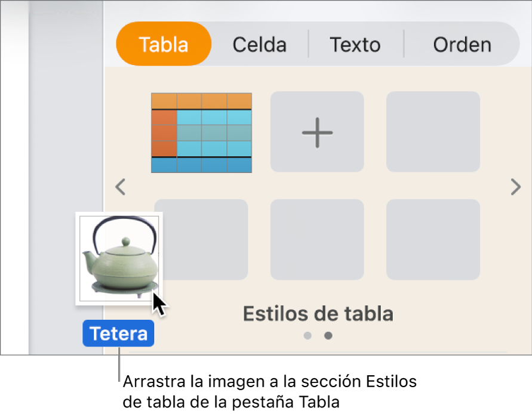Click the Estilos de tabla heading
This screenshot has width=532, height=414.
(318, 313)
